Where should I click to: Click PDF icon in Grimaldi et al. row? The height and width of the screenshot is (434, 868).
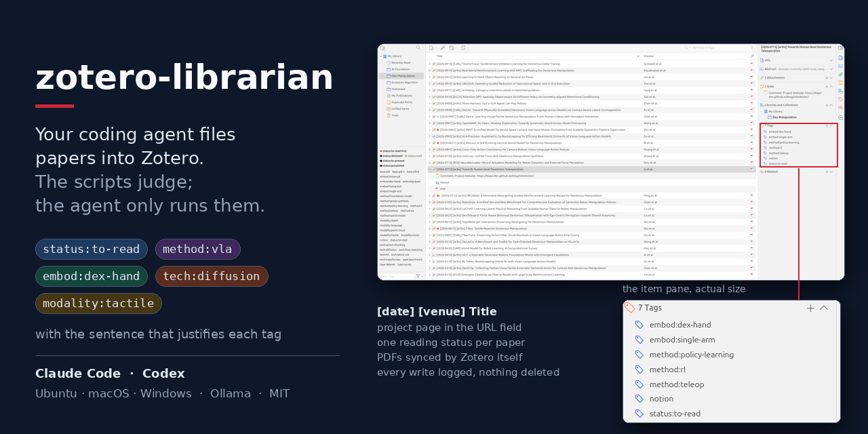tap(752, 64)
